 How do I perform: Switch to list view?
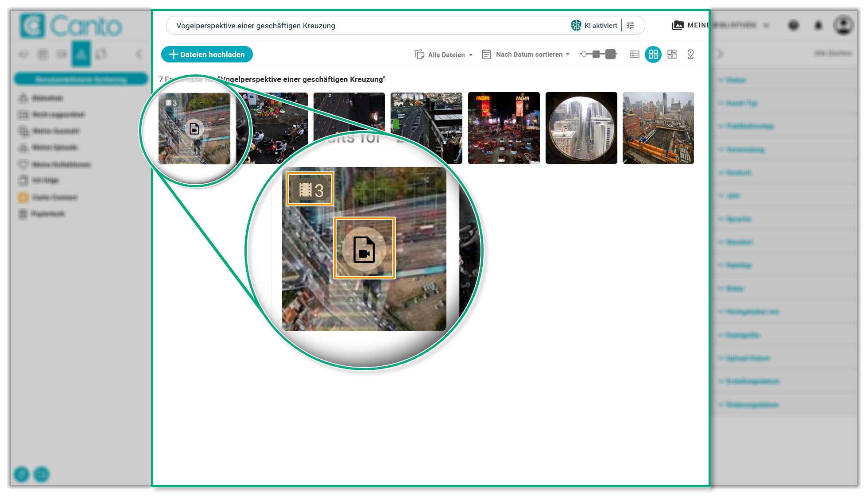click(x=635, y=54)
